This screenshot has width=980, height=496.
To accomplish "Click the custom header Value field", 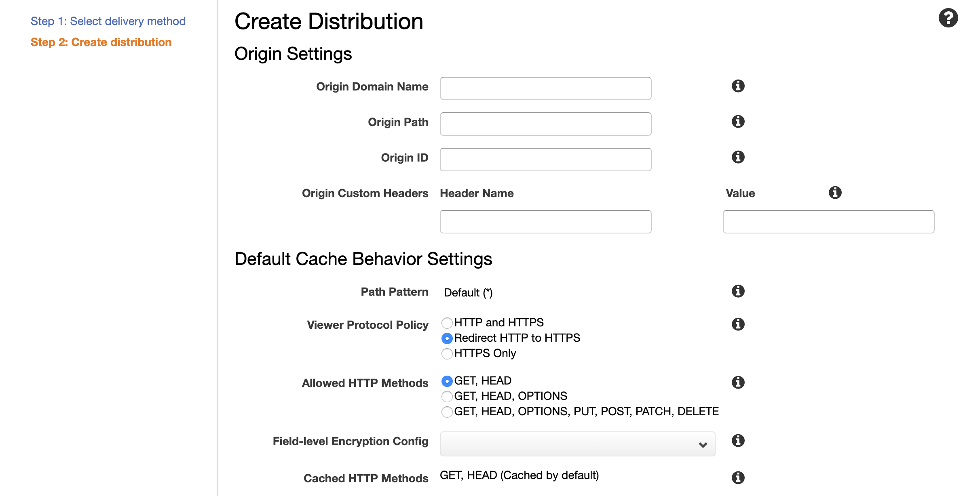I will point(828,222).
